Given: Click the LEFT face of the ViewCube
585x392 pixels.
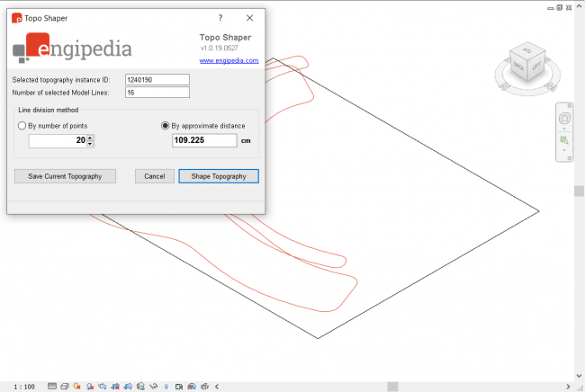Looking at the screenshot, I should [536, 66].
